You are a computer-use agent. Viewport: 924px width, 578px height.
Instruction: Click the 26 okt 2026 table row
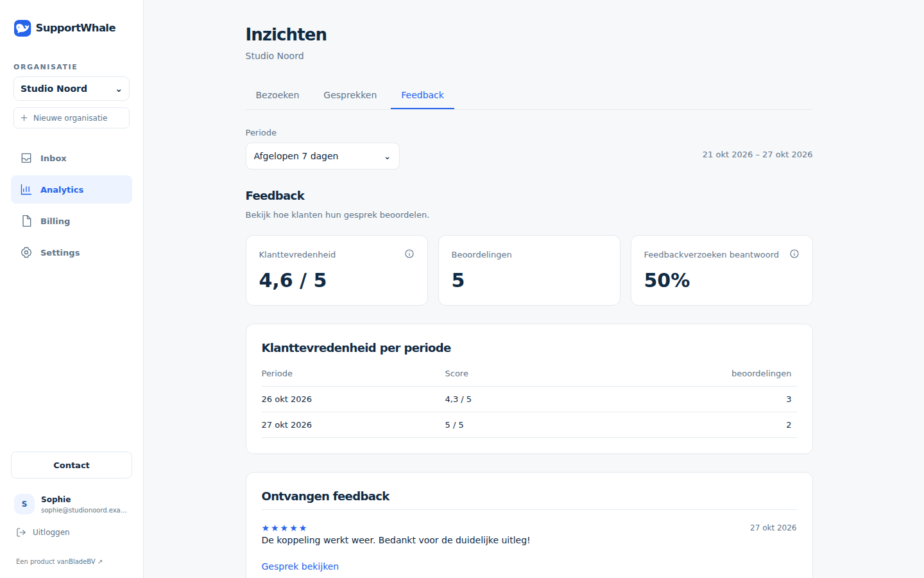pos(529,399)
